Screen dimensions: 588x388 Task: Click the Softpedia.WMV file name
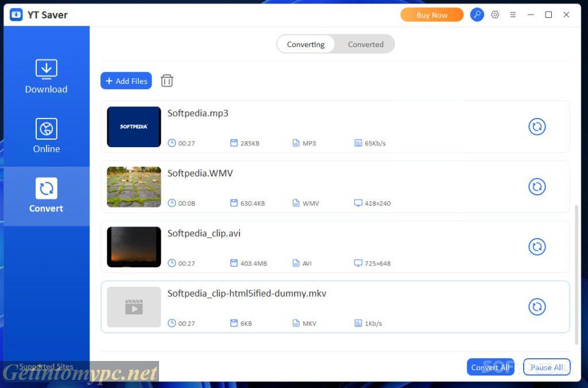click(200, 173)
